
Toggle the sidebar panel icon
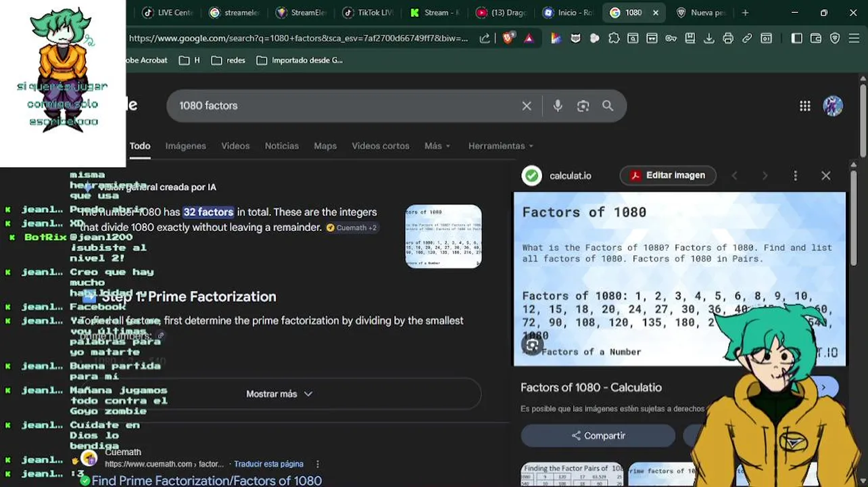click(797, 39)
